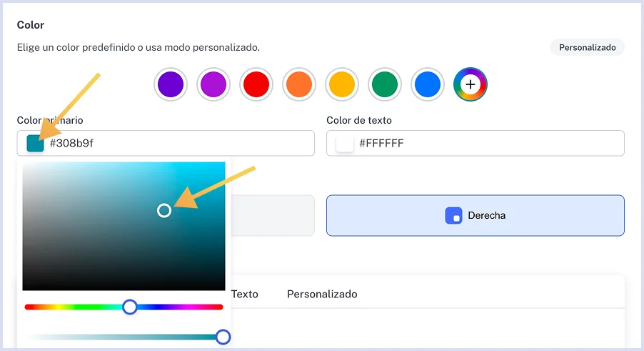Choose the magenta preset color circle
The height and width of the screenshot is (351, 644).
(x=213, y=85)
